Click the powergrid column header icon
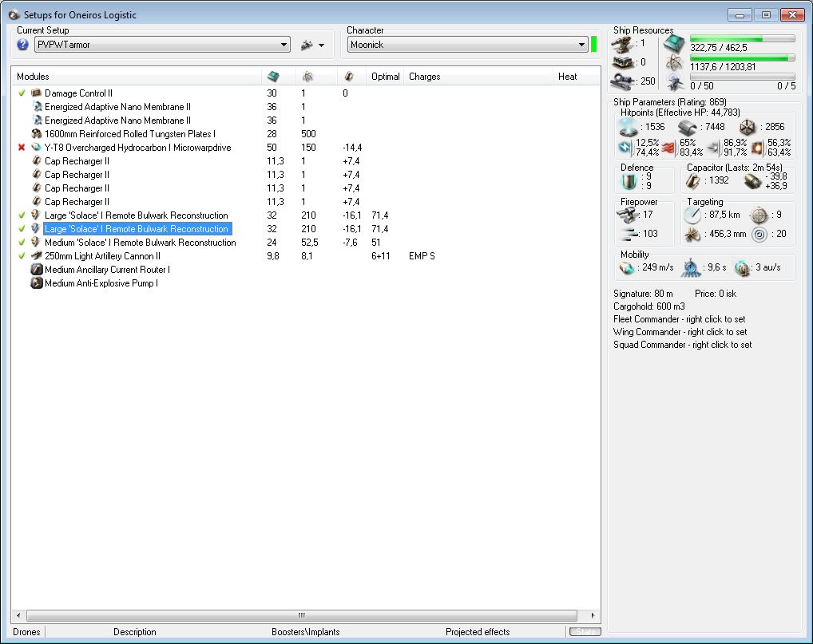The height and width of the screenshot is (644, 813). 308,76
